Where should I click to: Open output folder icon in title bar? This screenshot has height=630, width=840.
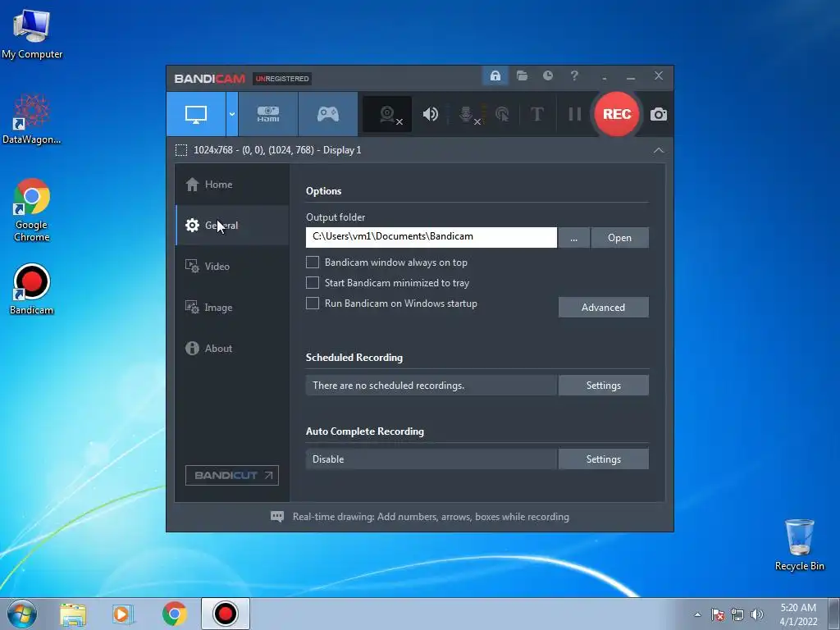pos(522,75)
